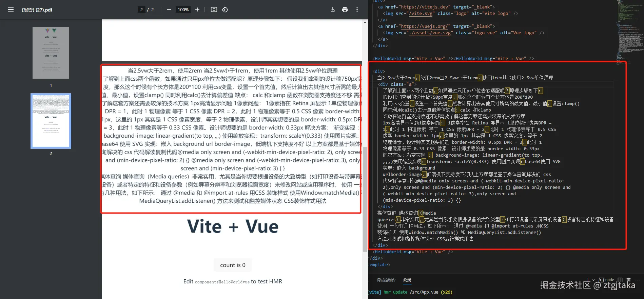
Task: Select page 1 thumbnail
Action: pyautogui.click(x=51, y=53)
